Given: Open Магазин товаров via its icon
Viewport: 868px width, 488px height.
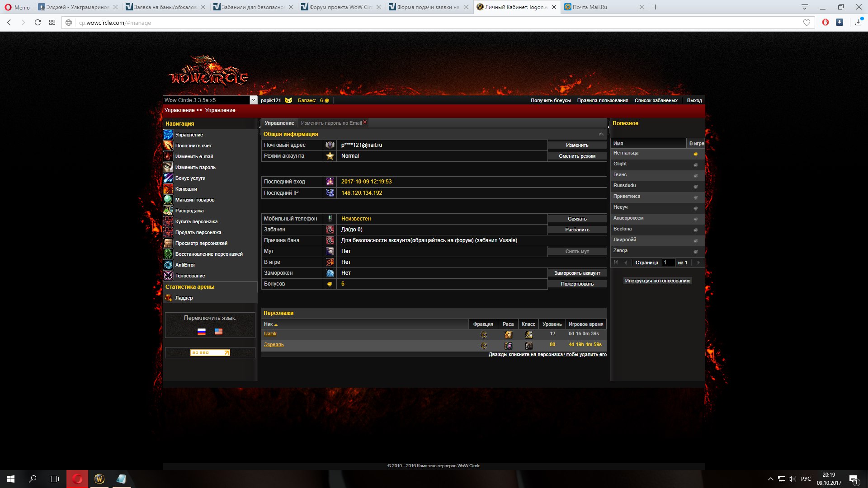Looking at the screenshot, I should [168, 200].
